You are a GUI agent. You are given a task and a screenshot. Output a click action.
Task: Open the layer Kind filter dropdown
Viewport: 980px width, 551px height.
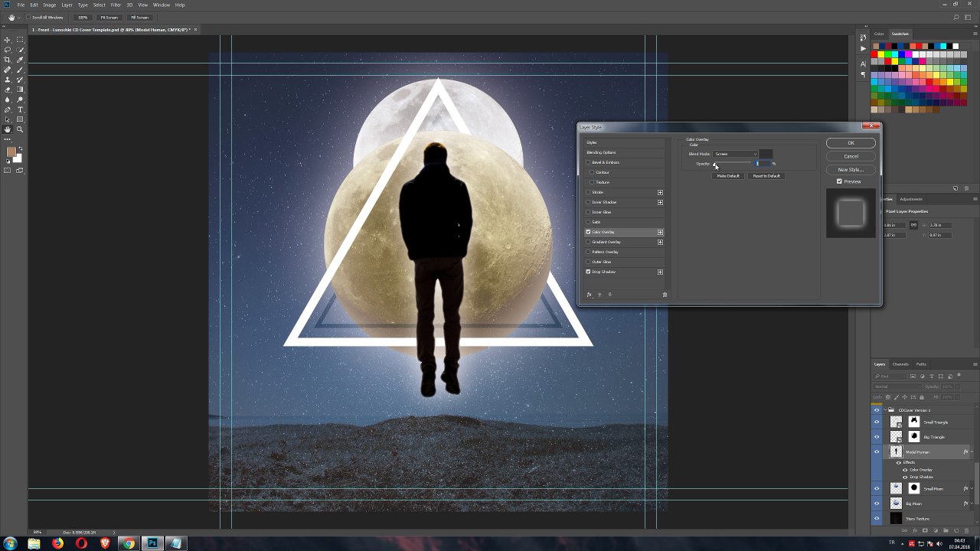tap(890, 376)
